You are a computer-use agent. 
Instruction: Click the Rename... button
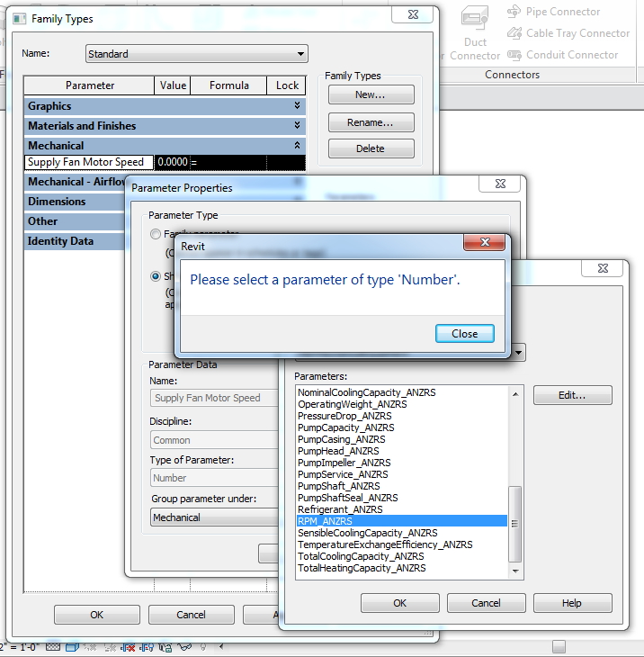pyautogui.click(x=371, y=122)
